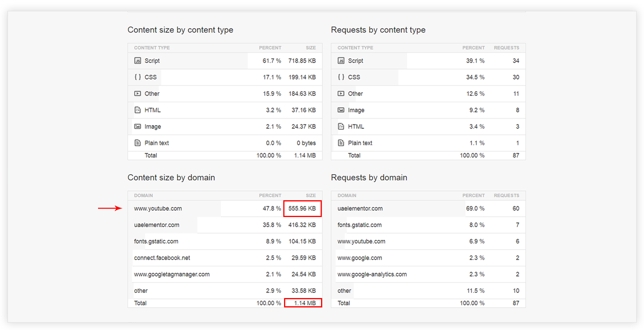
Task: Click the Other icon in Content size table
Action: (x=137, y=94)
